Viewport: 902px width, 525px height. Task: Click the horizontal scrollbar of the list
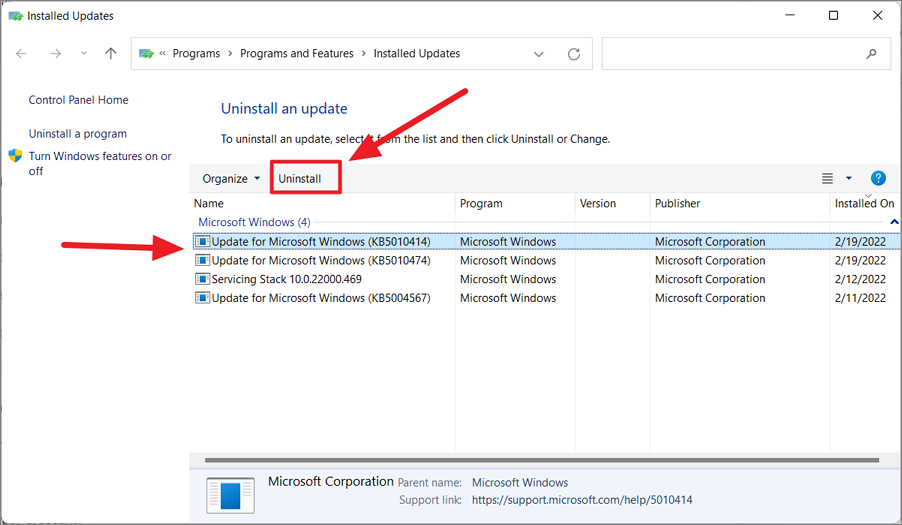pos(542,460)
